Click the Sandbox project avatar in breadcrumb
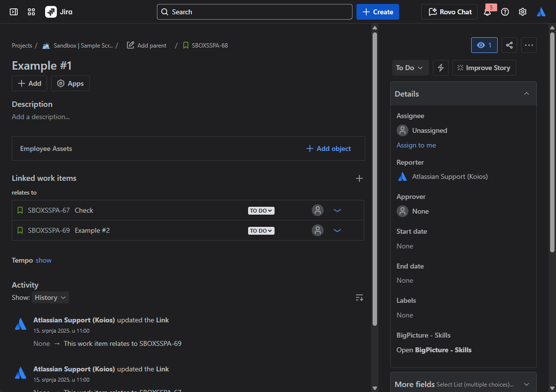This screenshot has width=556, height=392. (46, 46)
